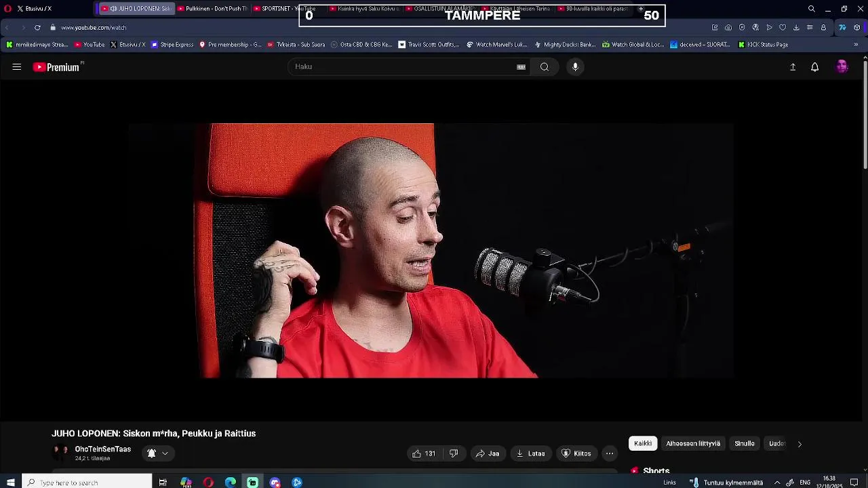
Task: Open the Pro membership bookmark
Action: tap(230, 45)
